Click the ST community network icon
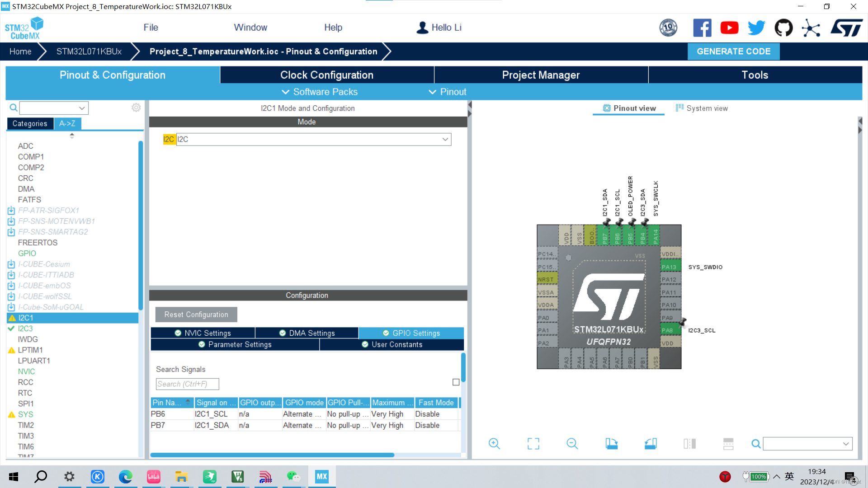Image resolution: width=868 pixels, height=488 pixels. 811,28
